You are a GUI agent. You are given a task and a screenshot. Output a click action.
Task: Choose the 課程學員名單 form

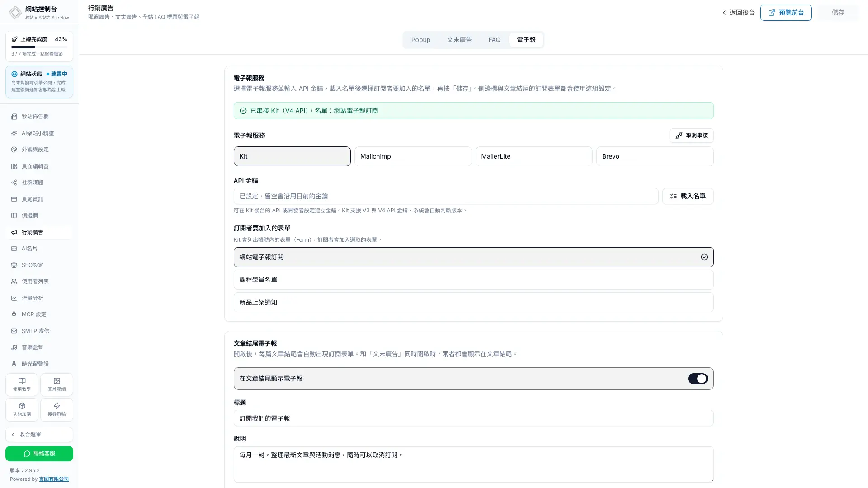coord(473,280)
